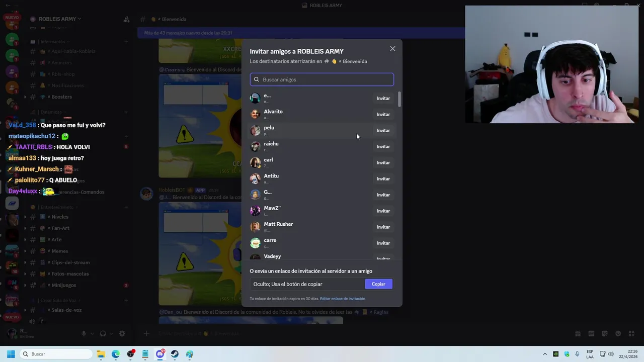The image size is (644, 362).
Task: Open the GIF picker icon
Action: pyautogui.click(x=592, y=333)
